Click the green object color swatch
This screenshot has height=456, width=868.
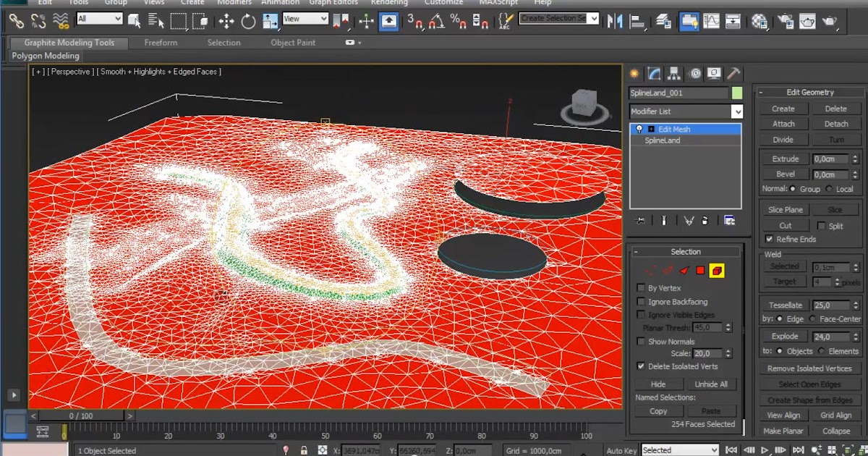737,93
